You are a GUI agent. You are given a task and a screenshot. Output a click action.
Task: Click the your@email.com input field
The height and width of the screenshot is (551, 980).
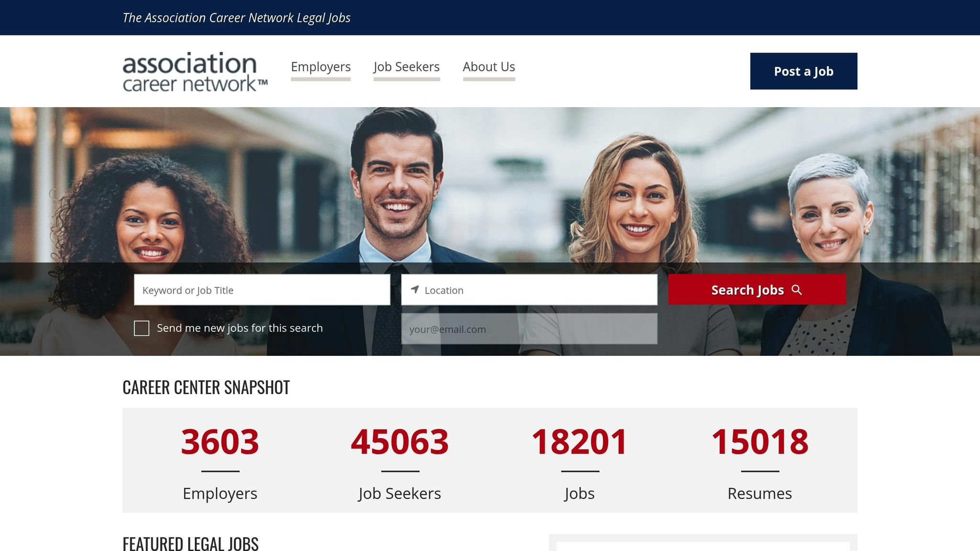click(529, 329)
